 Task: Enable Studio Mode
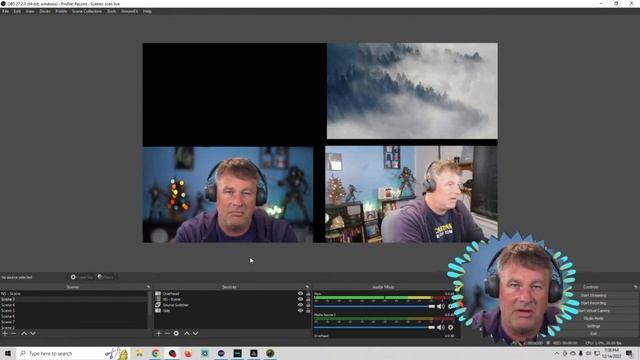click(593, 318)
